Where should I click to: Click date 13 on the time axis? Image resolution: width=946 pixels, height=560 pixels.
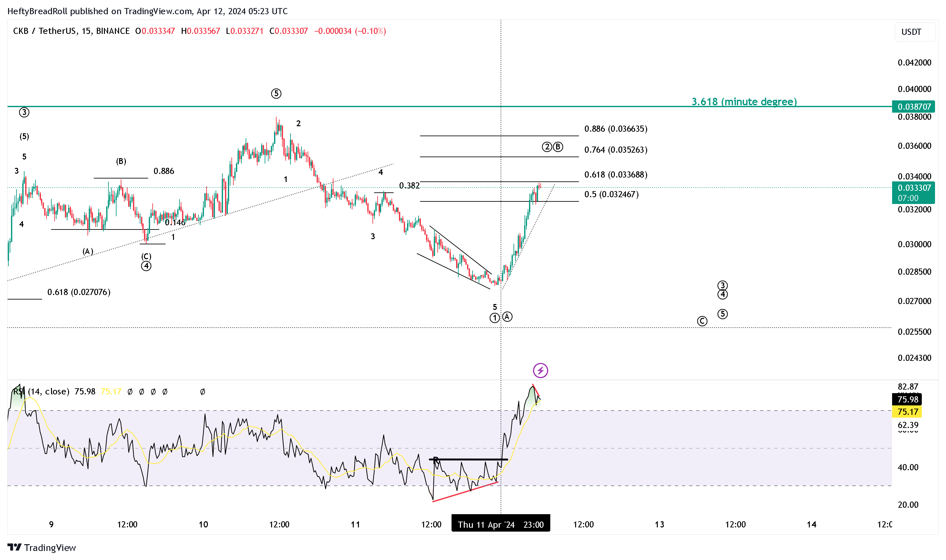coord(659,524)
